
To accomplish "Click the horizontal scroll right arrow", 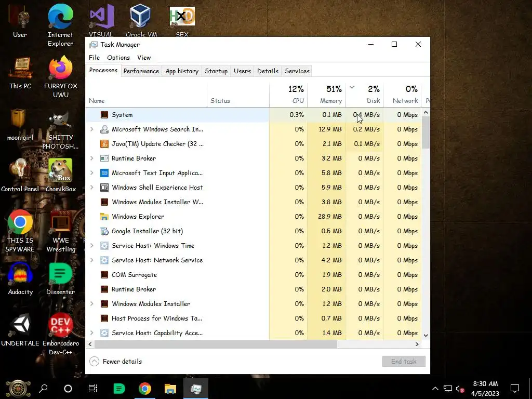I will pos(417,344).
